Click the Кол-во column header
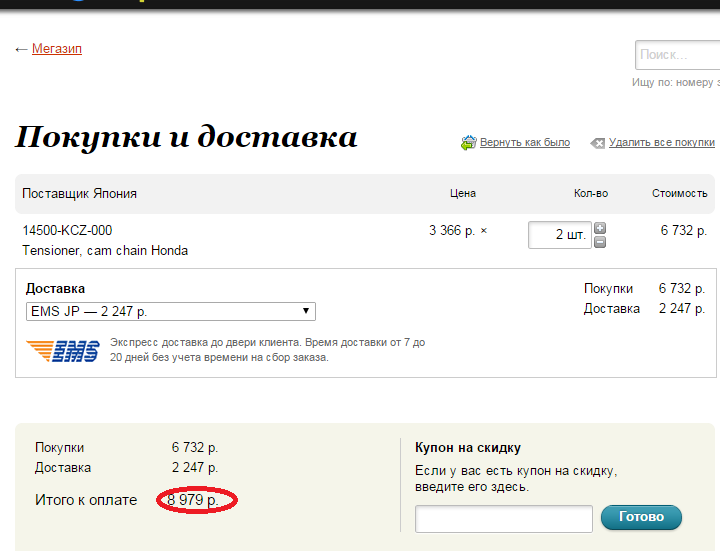Screen dimensions: 720x551 click(591, 194)
